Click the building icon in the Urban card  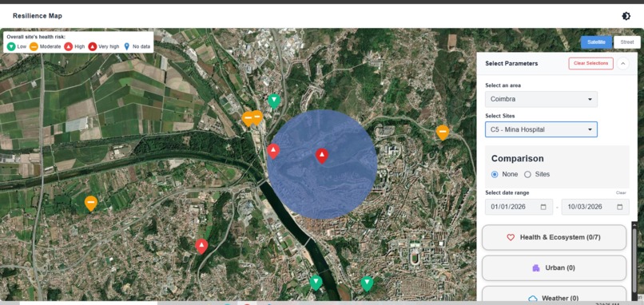tap(535, 268)
